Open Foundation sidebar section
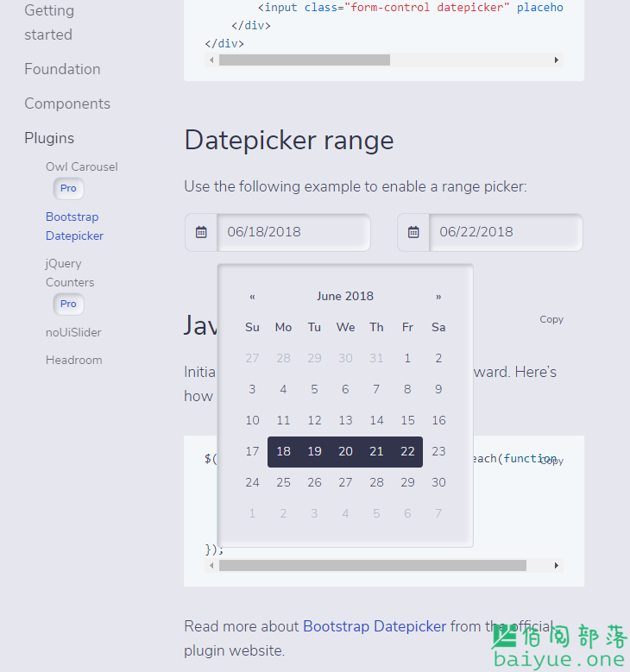The width and height of the screenshot is (630, 672). point(62,69)
